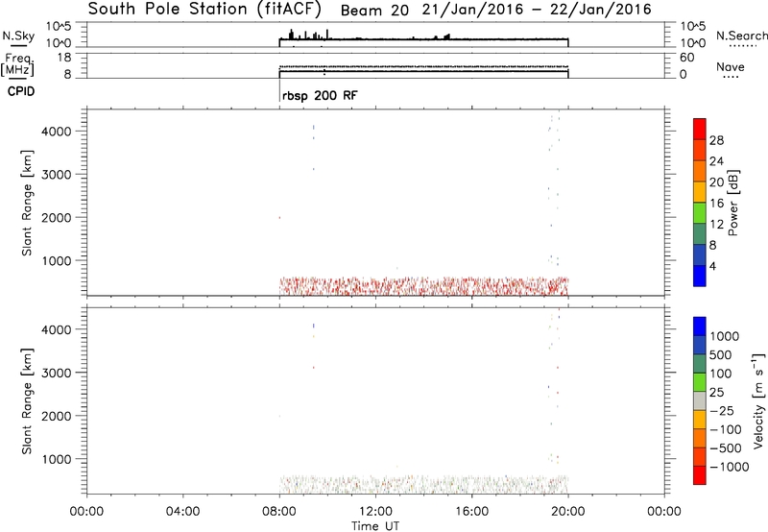Click the '−500' label on the Velocity scale
The width and height of the screenshot is (768, 532).
(x=726, y=447)
